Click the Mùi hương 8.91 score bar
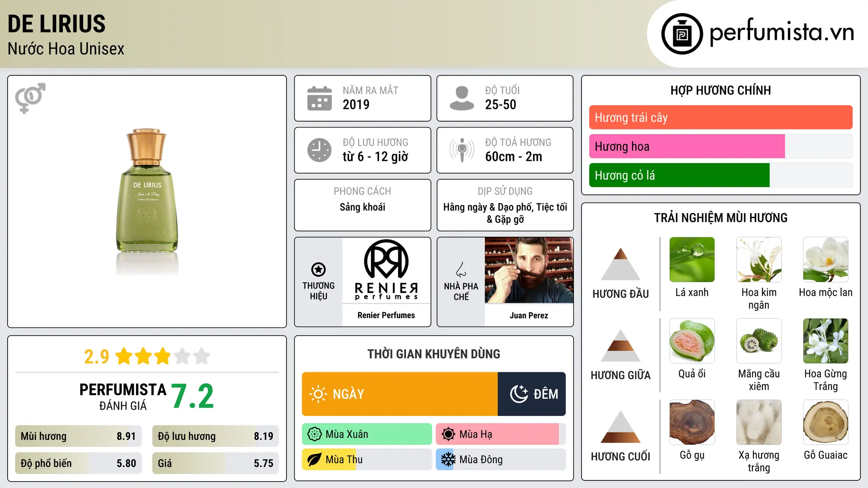Viewport: 868px width, 488px height. pos(78,436)
